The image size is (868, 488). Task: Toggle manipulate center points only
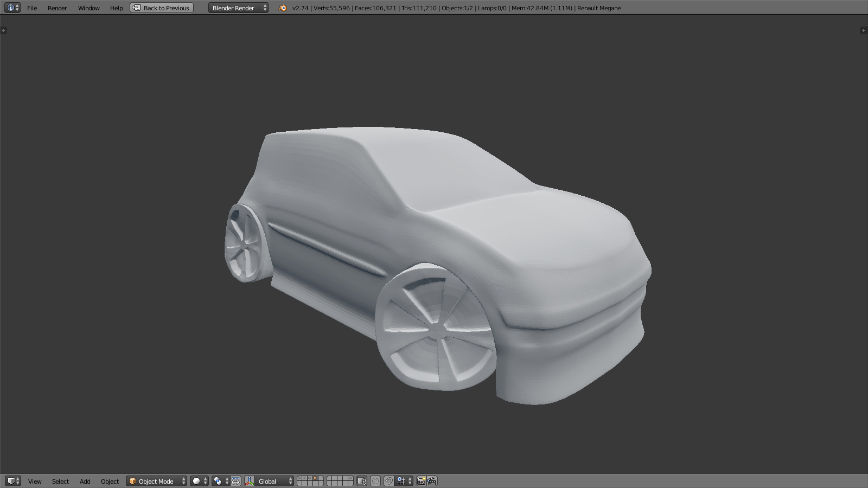click(x=235, y=481)
